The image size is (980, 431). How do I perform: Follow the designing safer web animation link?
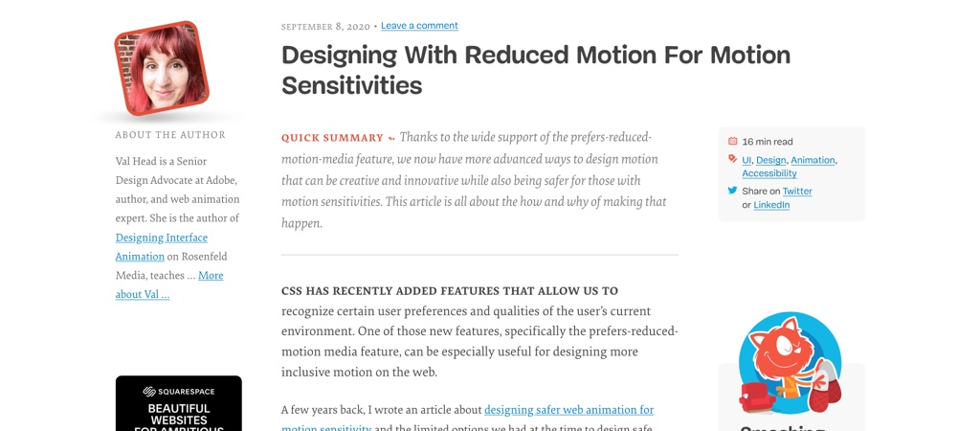pyautogui.click(x=568, y=410)
